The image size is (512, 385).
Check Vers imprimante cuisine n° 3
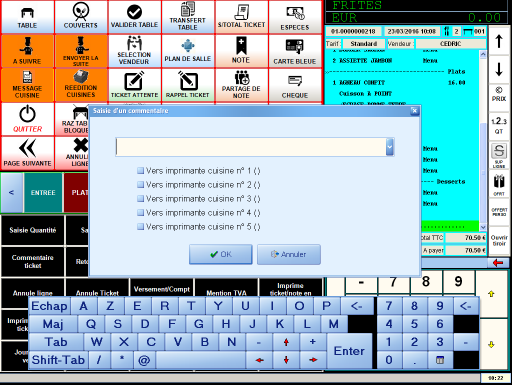click(x=140, y=199)
